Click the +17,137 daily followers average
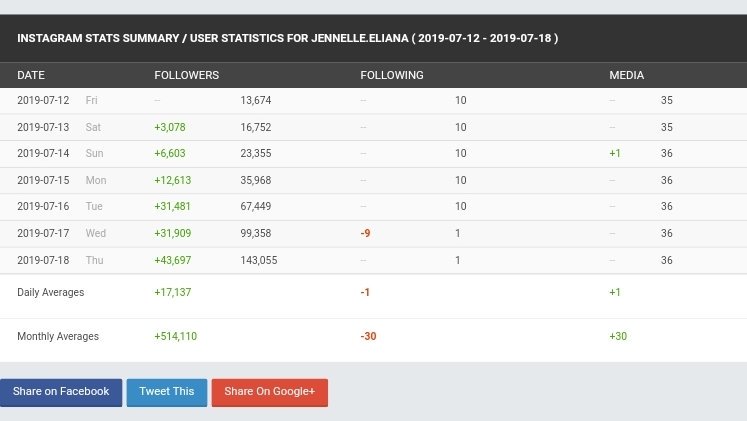 click(x=172, y=292)
